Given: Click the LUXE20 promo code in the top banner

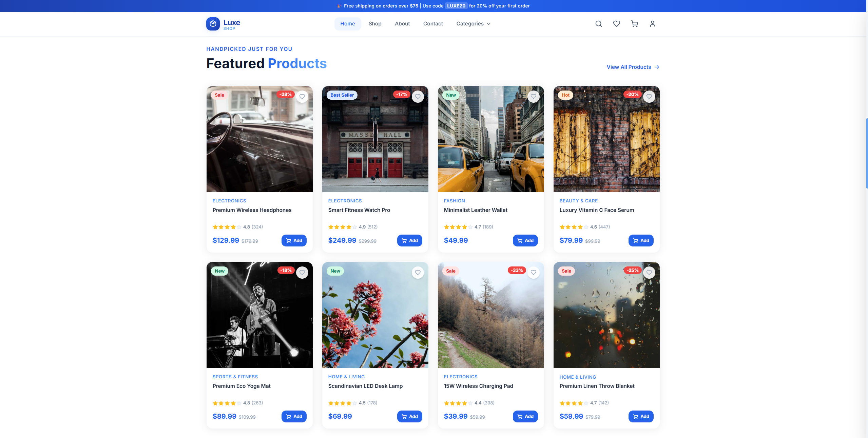Looking at the screenshot, I should [x=456, y=6].
